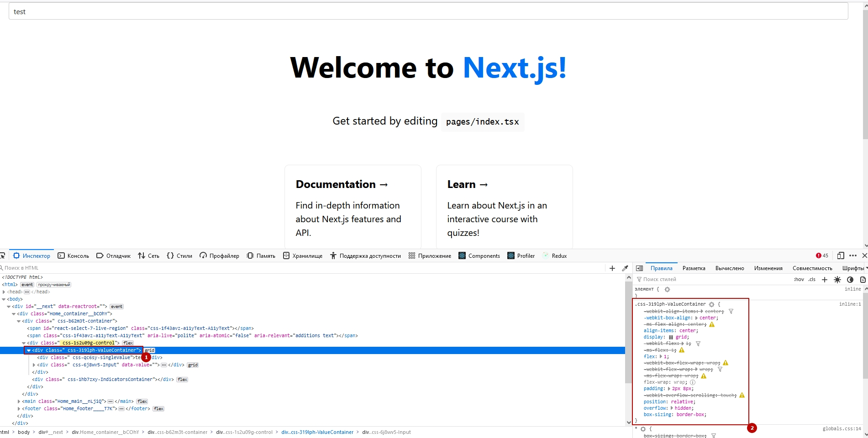Toggle the .cls class editor panel

(812, 279)
